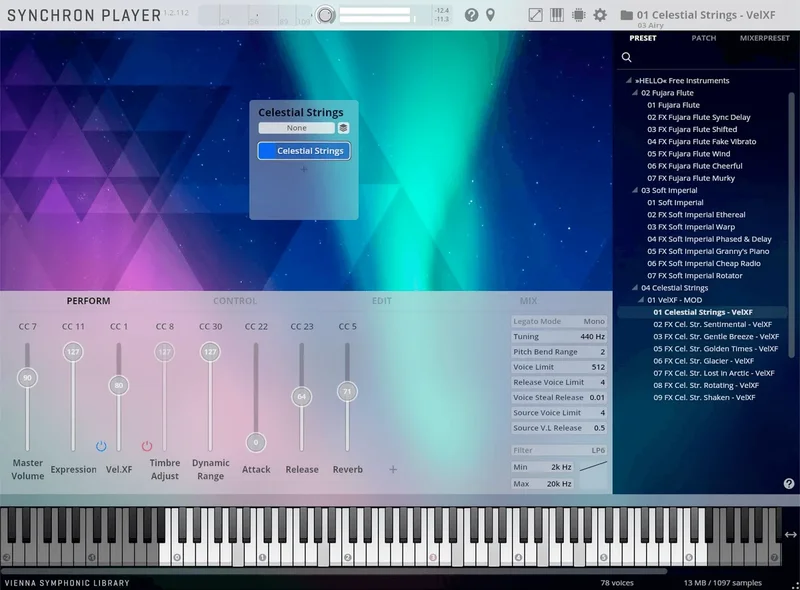800x590 pixels.
Task: Click the Pitch Bend Range value field
Action: pos(559,352)
